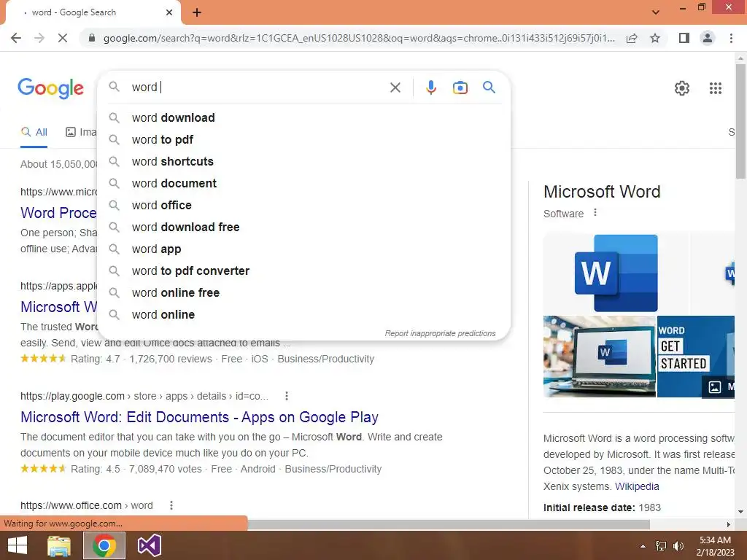The width and height of the screenshot is (747, 560).
Task: Open options for play.google.com result
Action: click(x=286, y=396)
